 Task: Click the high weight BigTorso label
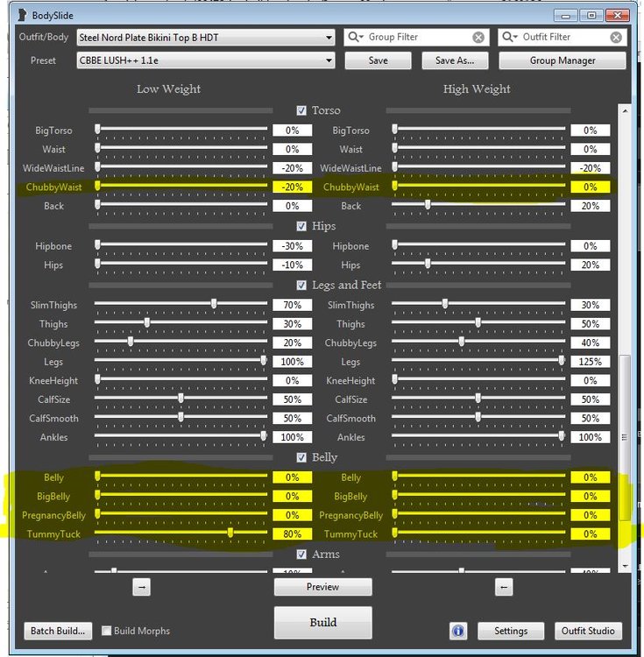tap(350, 131)
